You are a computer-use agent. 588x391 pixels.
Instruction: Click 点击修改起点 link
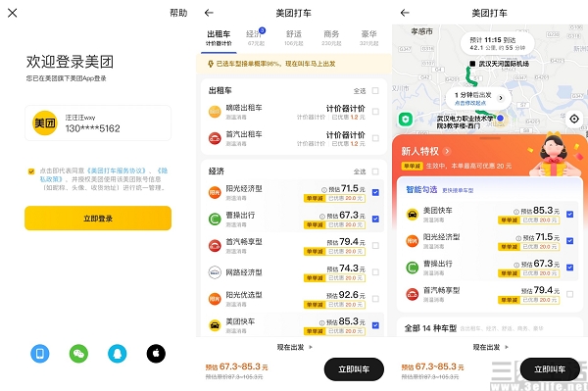pos(470,103)
